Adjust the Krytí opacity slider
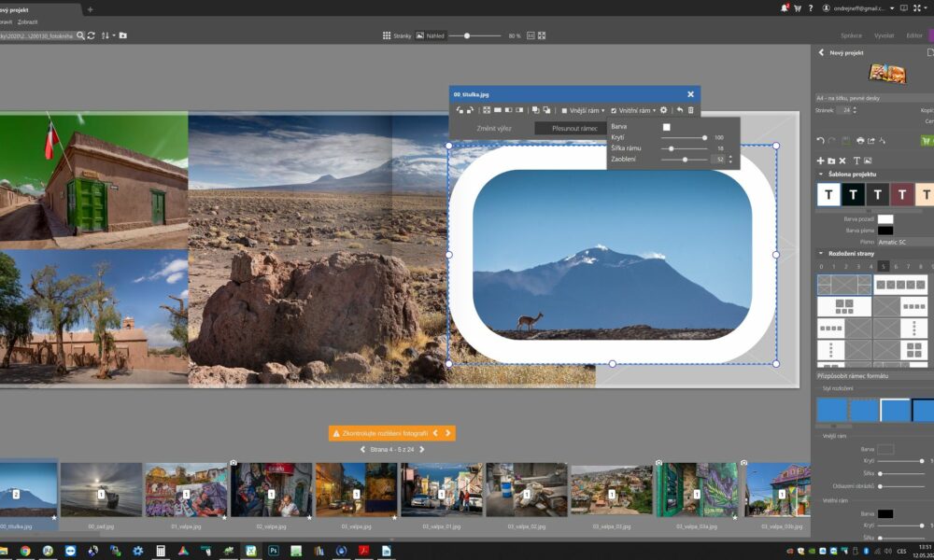Image resolution: width=934 pixels, height=560 pixels. 684,137
